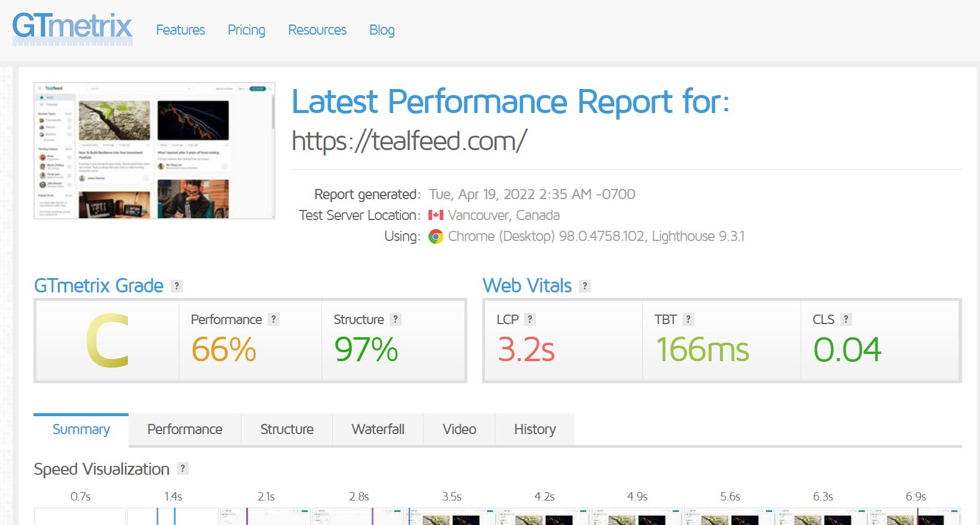The width and height of the screenshot is (980, 525).
Task: Open the Waterfall tab
Action: click(378, 429)
